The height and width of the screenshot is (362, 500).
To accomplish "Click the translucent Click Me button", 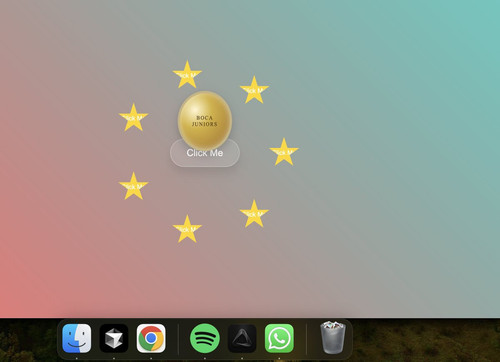I will tap(205, 153).
